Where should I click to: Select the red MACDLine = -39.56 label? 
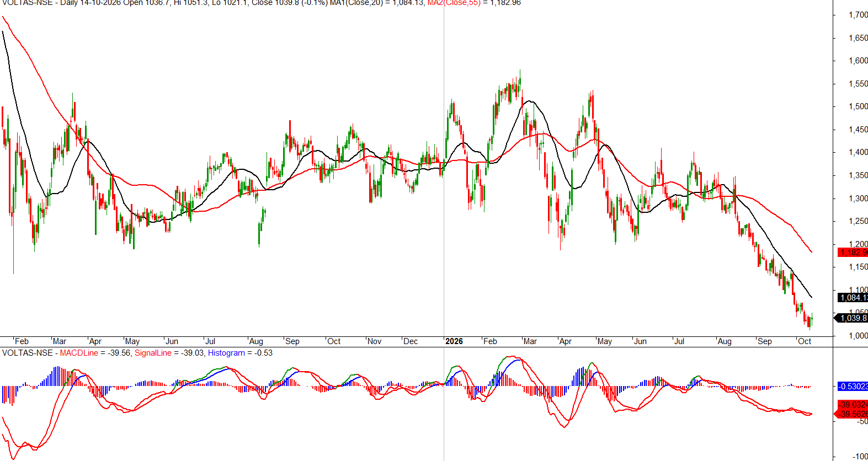(95, 353)
